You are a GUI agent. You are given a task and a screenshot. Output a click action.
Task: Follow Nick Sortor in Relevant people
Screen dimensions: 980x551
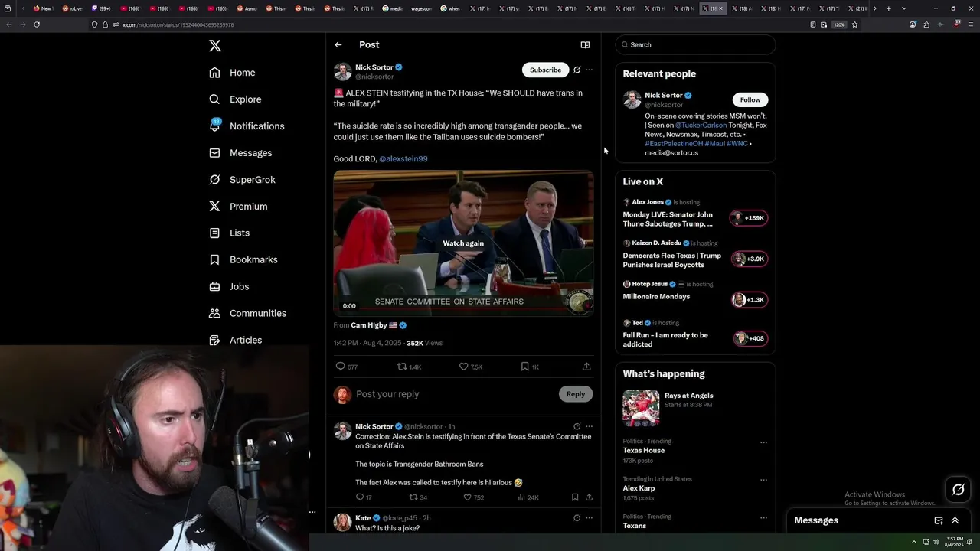750,99
